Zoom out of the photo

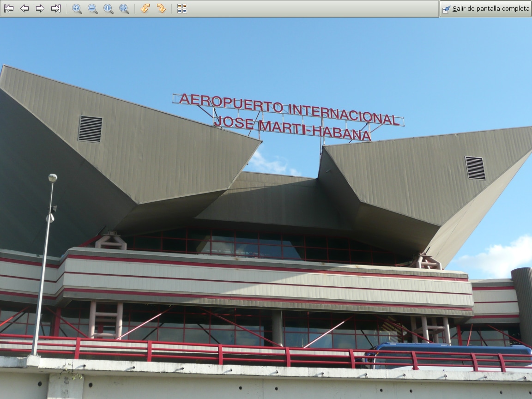[x=93, y=8]
